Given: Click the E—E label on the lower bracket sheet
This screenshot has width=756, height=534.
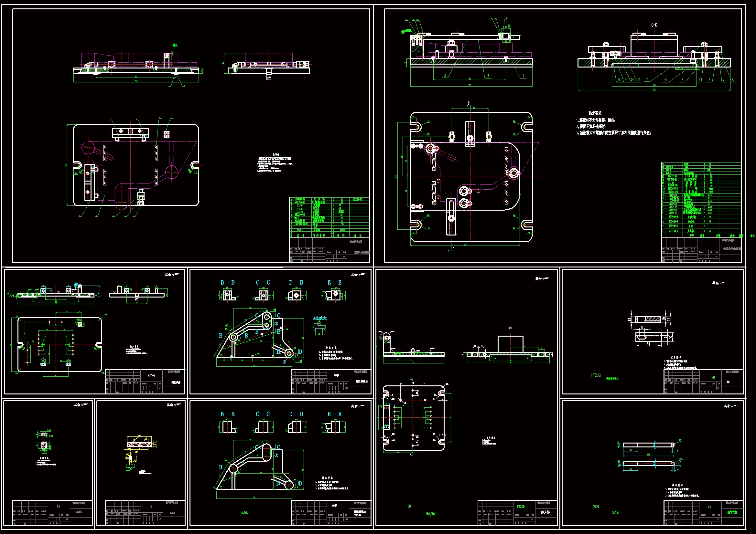Looking at the screenshot, I should (334, 414).
